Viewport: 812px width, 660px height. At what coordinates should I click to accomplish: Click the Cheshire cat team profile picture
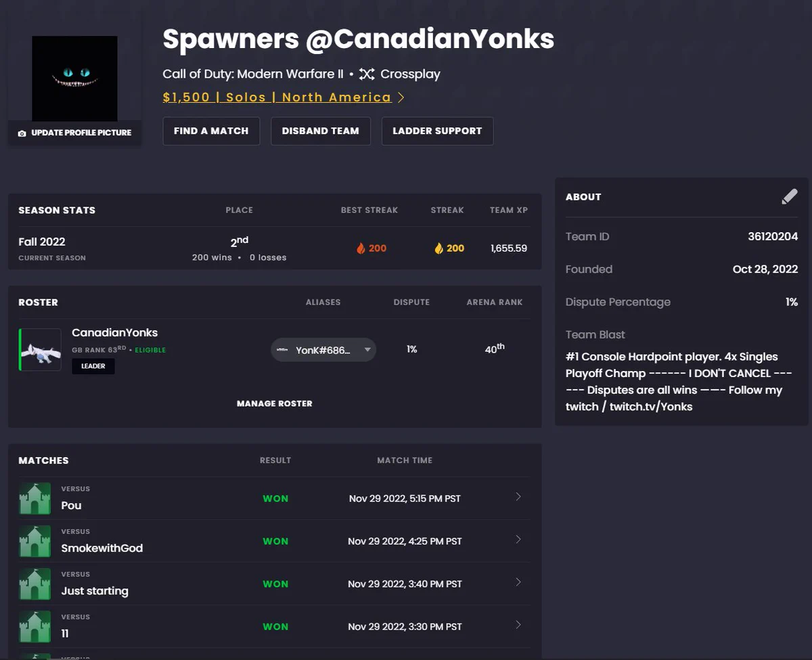tap(74, 79)
